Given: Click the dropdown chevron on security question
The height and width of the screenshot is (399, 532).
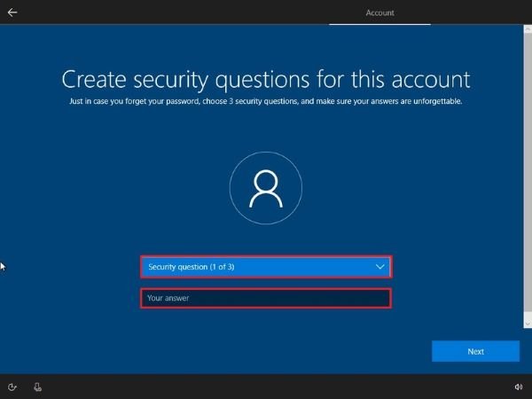Looking at the screenshot, I should (380, 267).
